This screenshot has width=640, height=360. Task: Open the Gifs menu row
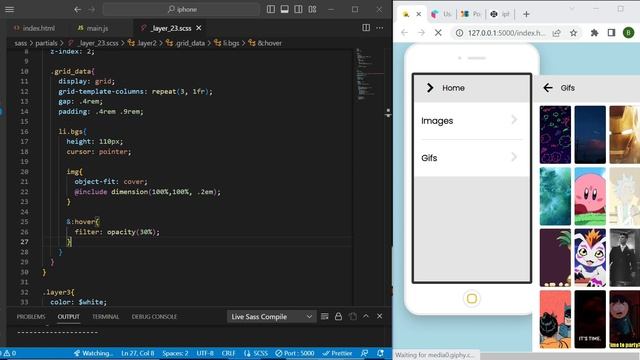pos(471,158)
